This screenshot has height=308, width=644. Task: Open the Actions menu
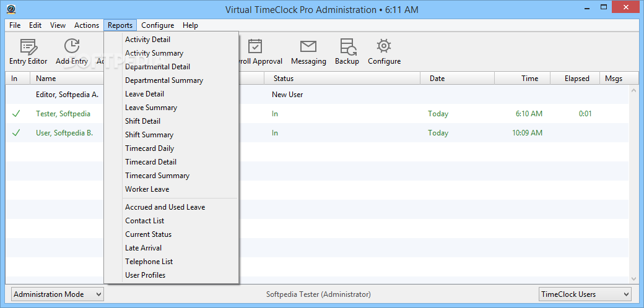click(87, 25)
